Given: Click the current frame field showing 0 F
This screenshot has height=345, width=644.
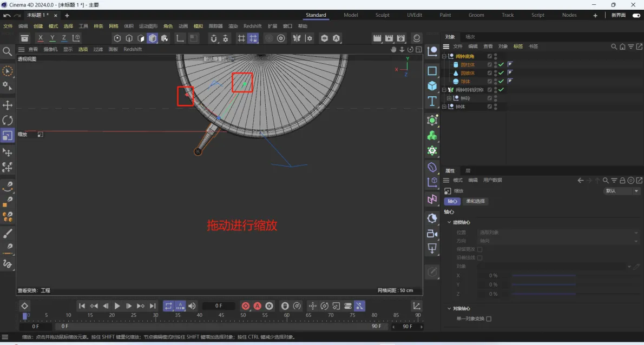Looking at the screenshot, I should [x=219, y=306].
